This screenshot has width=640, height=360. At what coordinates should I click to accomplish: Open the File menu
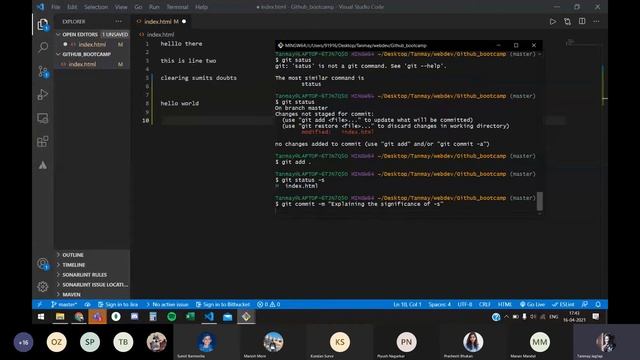pyautogui.click(x=56, y=7)
